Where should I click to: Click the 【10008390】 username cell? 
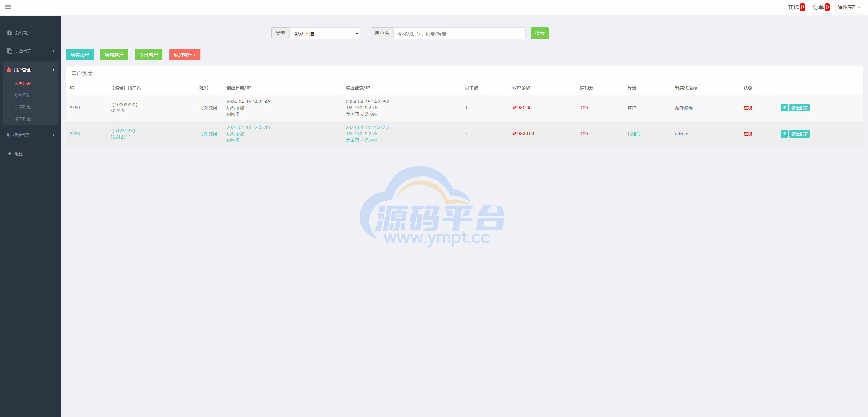pos(125,105)
